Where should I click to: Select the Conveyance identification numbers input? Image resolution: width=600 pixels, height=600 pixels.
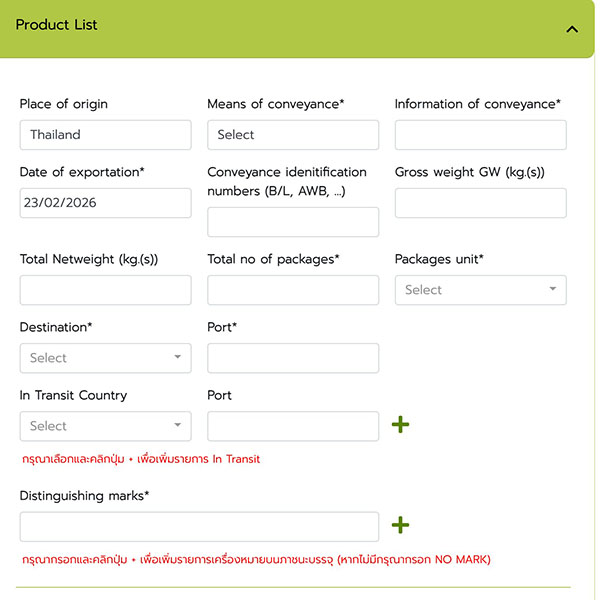[x=293, y=222]
